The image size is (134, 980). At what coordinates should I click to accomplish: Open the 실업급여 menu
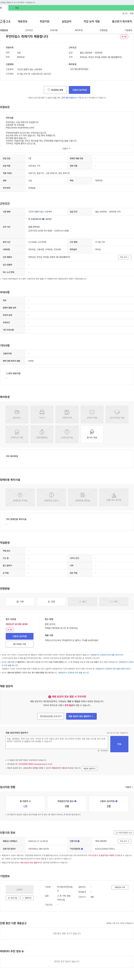(x=67, y=22)
